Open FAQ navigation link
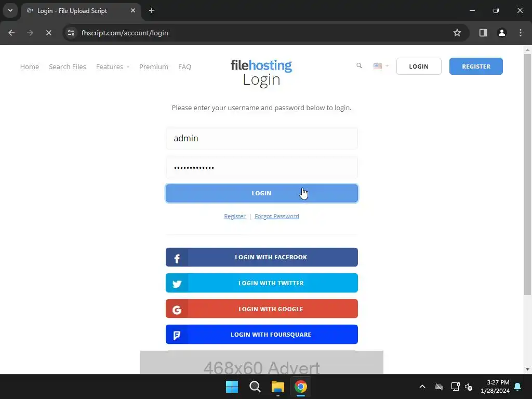This screenshot has height=399, width=532. [184, 67]
